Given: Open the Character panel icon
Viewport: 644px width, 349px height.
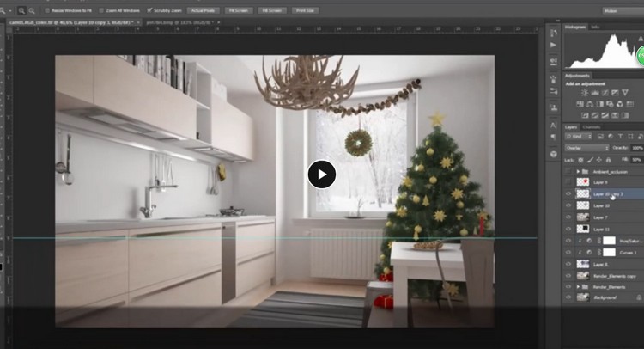Looking at the screenshot, I should [x=553, y=125].
